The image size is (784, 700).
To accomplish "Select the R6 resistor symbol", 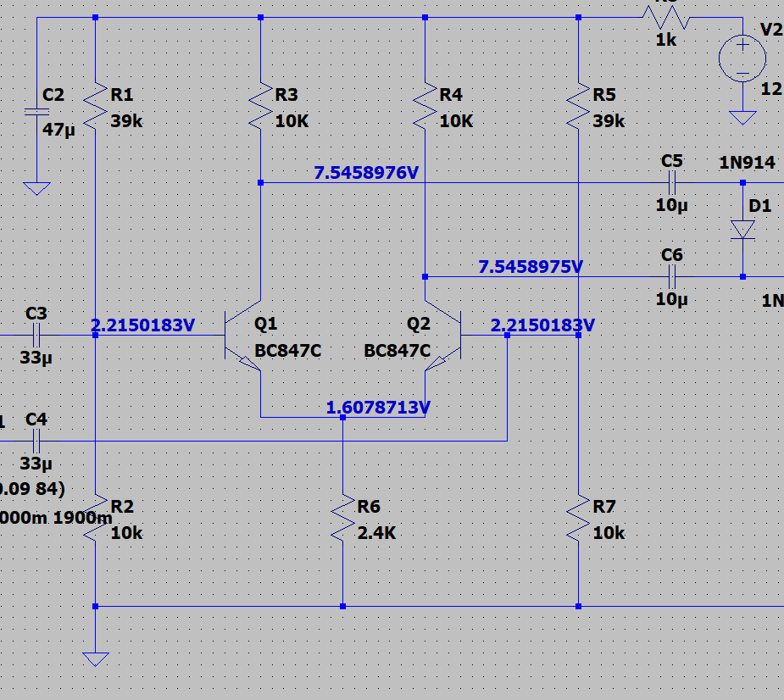I will pos(343,518).
